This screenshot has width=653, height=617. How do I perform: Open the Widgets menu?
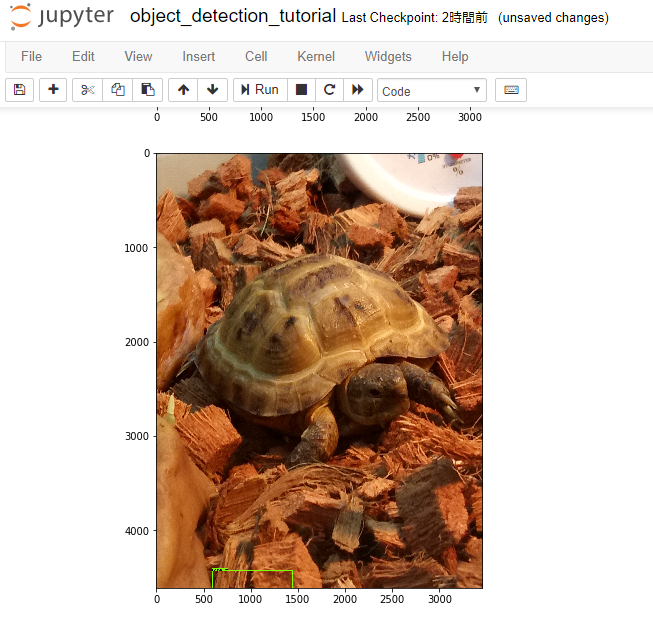388,57
